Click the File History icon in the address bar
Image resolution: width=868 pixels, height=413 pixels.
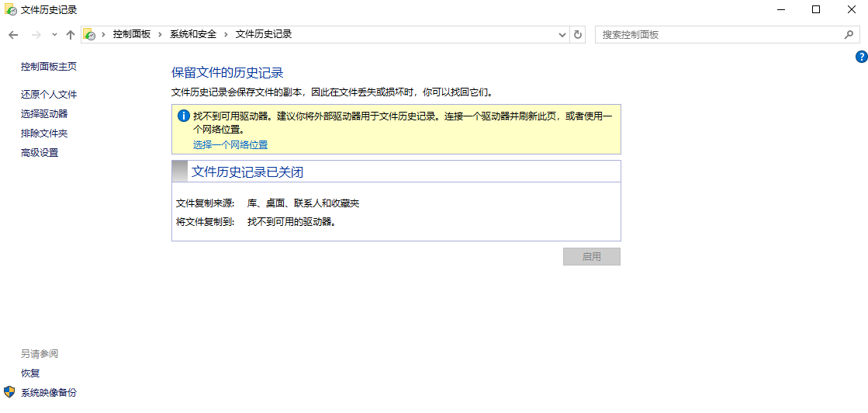pos(90,35)
